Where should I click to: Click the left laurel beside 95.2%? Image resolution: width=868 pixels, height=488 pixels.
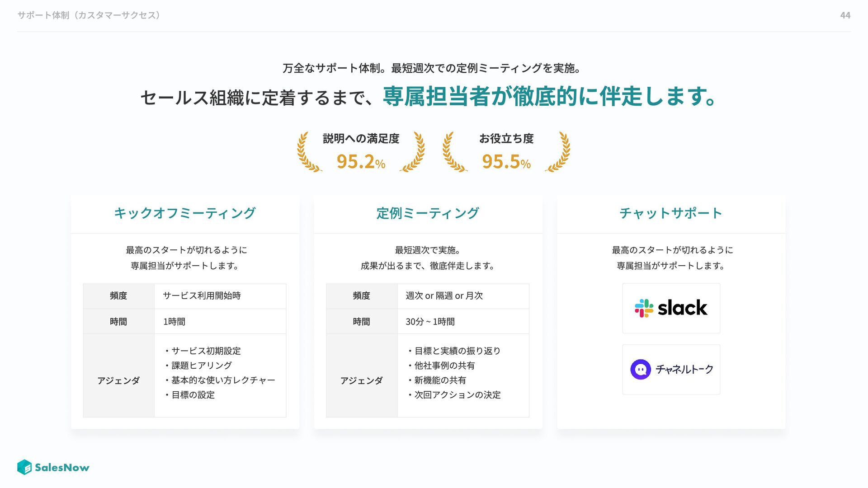(x=309, y=152)
